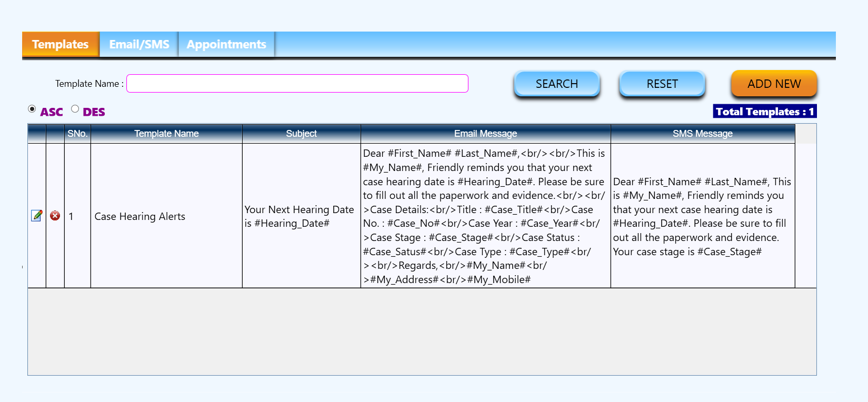
Task: Click the RESET button
Action: pos(662,84)
